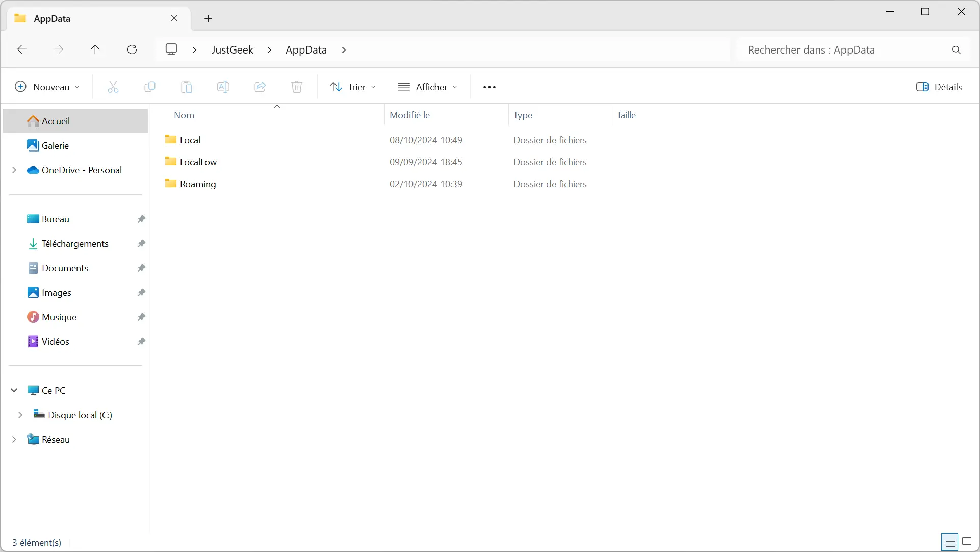Open the Nouveau dropdown menu
980x552 pixels.
pos(47,87)
